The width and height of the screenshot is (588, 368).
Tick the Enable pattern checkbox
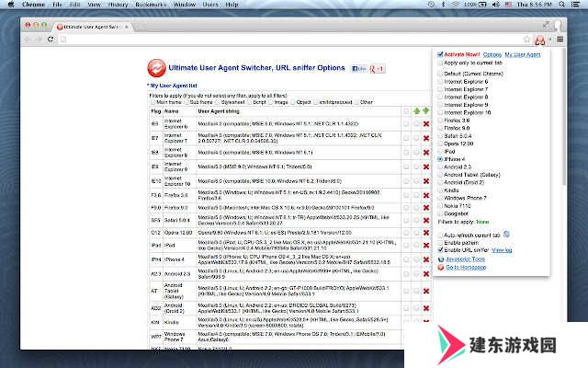click(440, 243)
